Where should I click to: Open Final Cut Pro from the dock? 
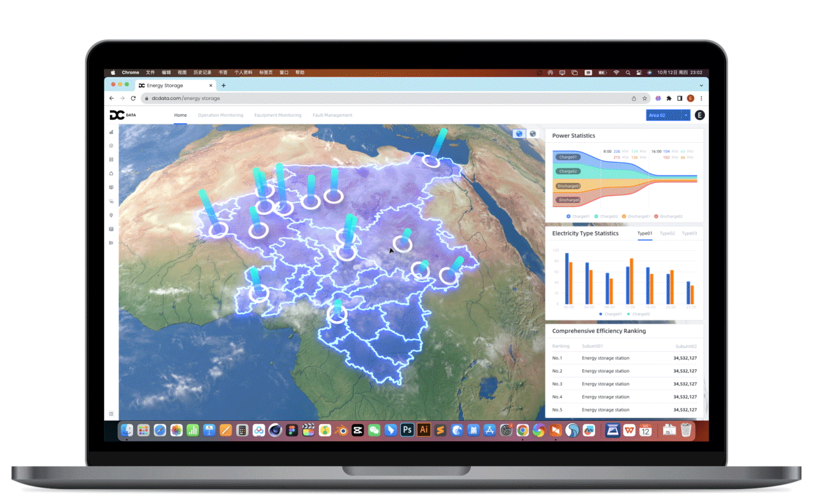coord(308,430)
